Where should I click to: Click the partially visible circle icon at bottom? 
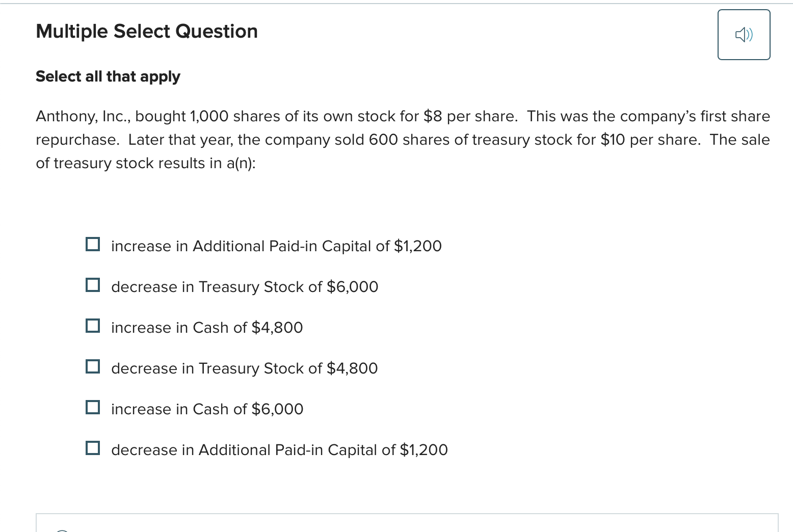click(x=62, y=530)
